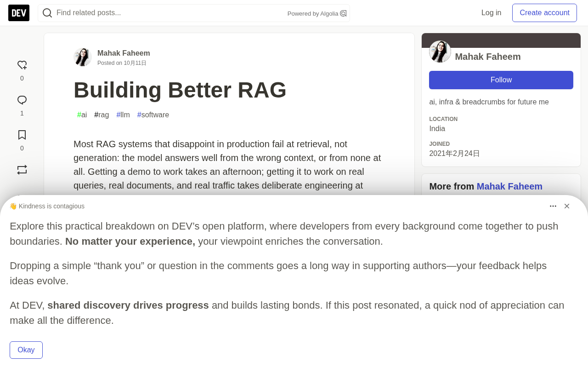Click Mahak Faheem's sidebar profile avatar
This screenshot has width=588, height=368.
[440, 52]
